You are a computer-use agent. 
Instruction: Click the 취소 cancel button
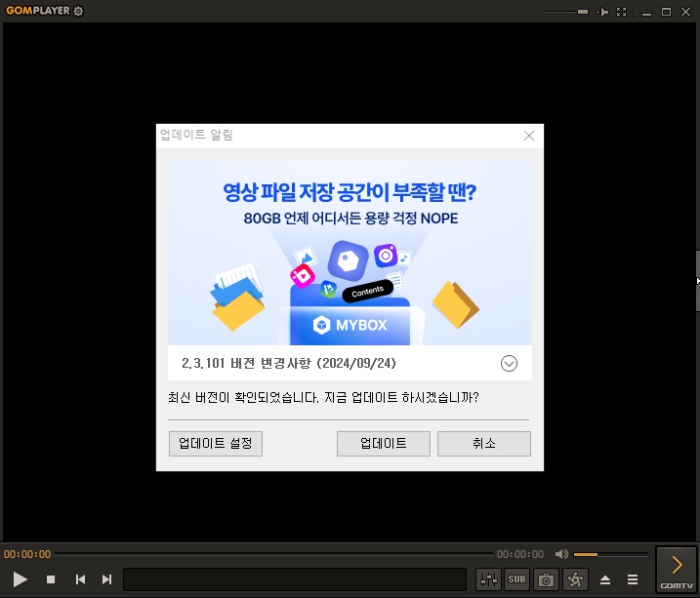484,443
